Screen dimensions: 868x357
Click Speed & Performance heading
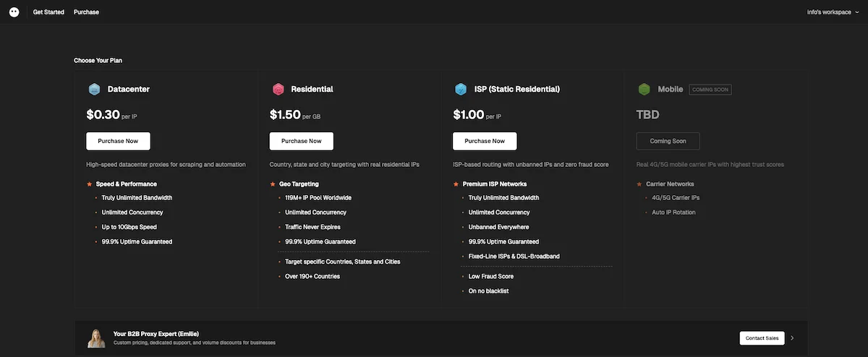pyautogui.click(x=127, y=184)
